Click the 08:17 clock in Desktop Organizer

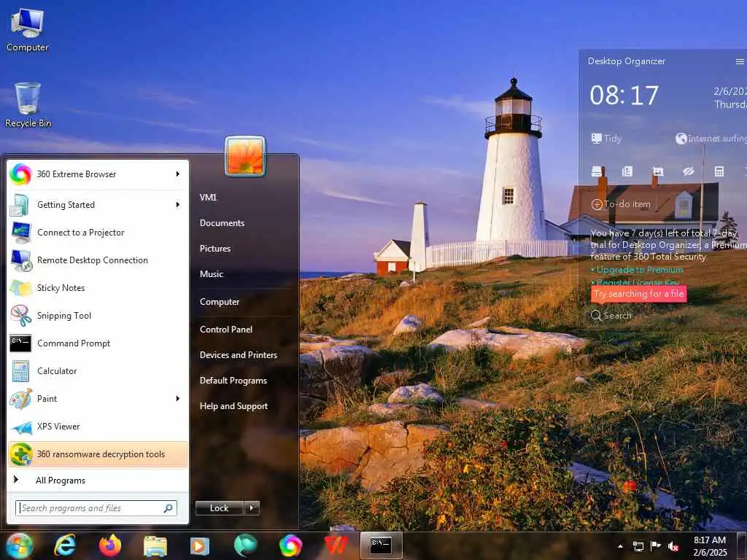(624, 96)
